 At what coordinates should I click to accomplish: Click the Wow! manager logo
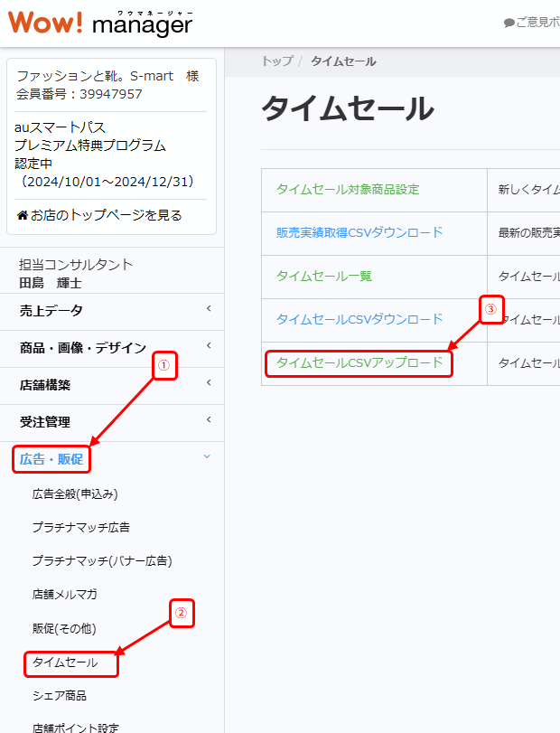tap(100, 22)
